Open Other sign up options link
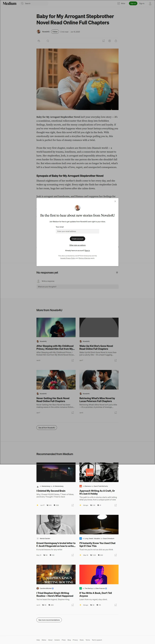This screenshot has height=644, width=155. pos(77,245)
